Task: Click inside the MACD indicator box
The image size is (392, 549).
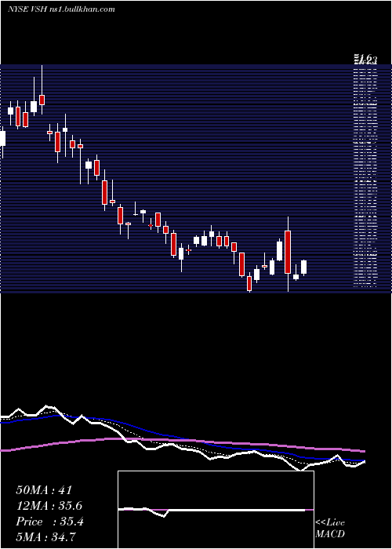Action: (x=216, y=510)
